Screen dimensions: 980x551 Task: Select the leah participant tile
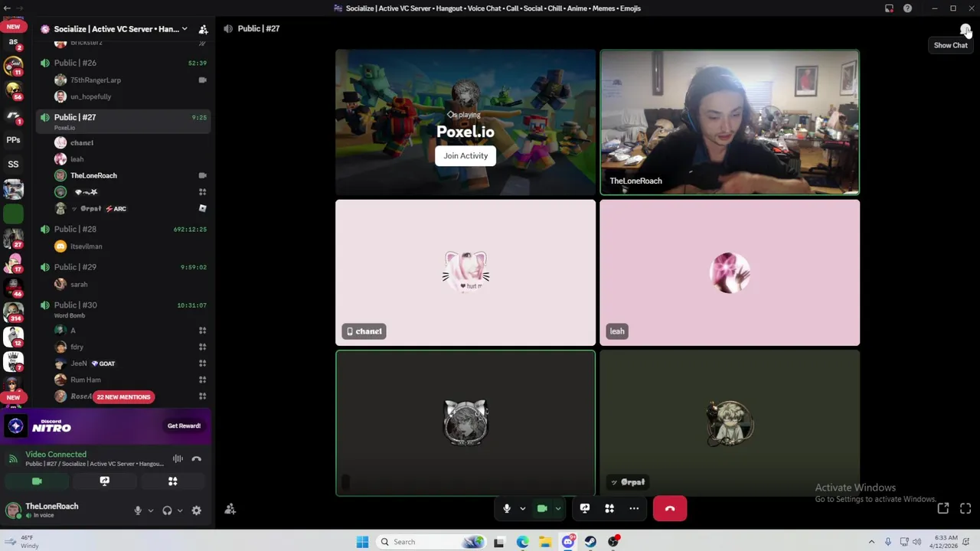tap(730, 272)
